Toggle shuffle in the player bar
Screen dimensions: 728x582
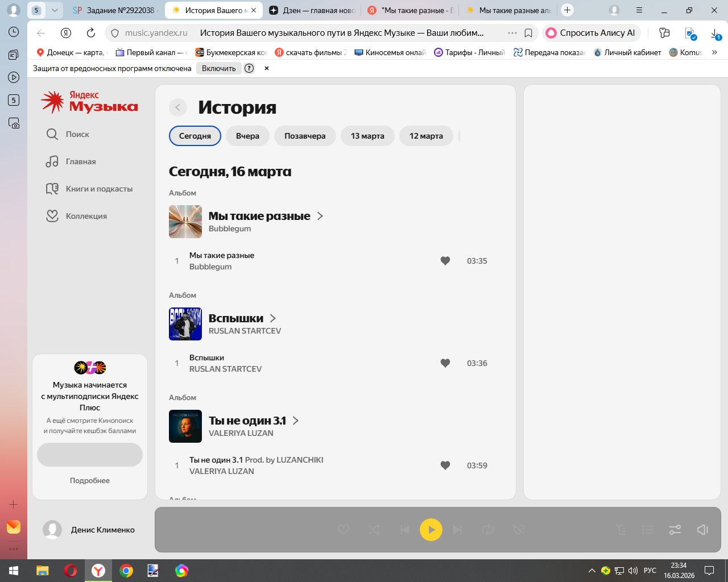[x=374, y=530]
